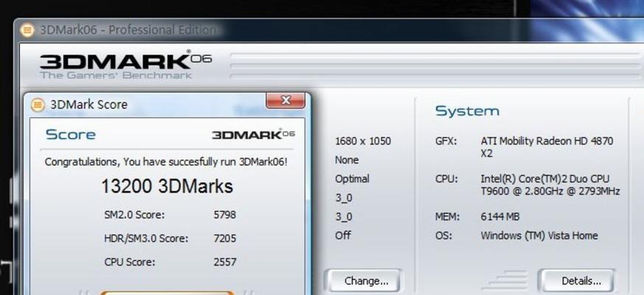Click the Score heading in dialog
Viewport: 644px width, 295px height.
point(70,134)
